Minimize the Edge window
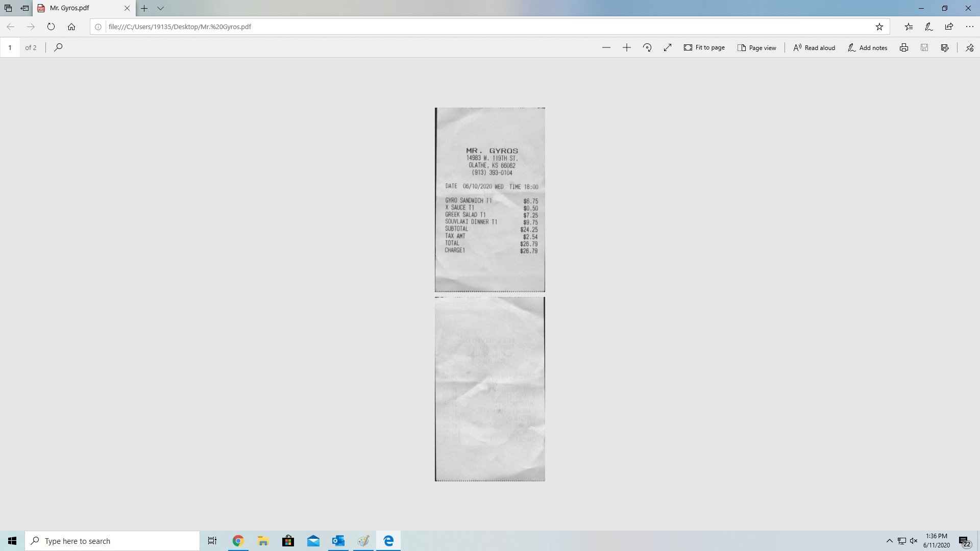 (921, 8)
